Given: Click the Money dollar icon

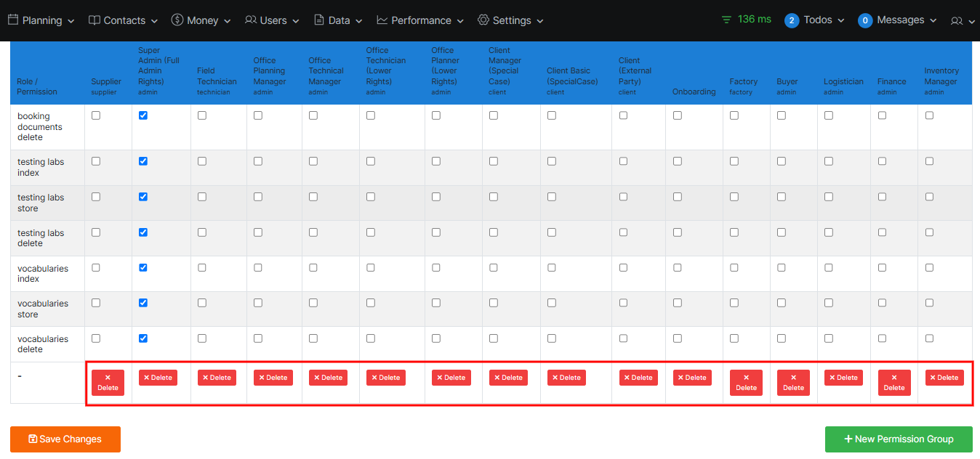Looking at the screenshot, I should 177,20.
